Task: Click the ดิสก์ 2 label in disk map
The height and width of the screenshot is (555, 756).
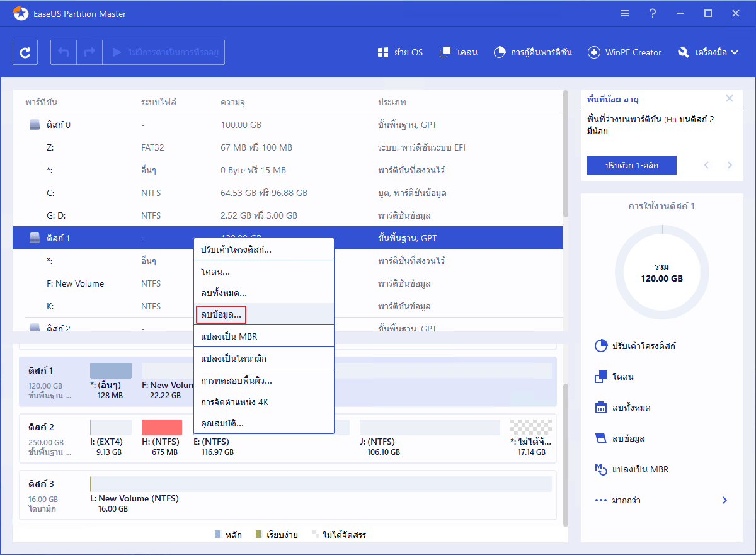Action: [41, 426]
